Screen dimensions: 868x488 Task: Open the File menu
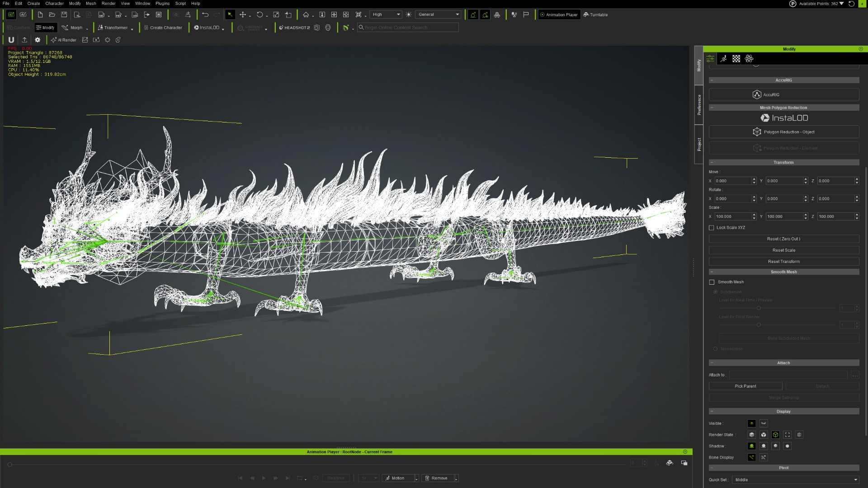coord(6,3)
